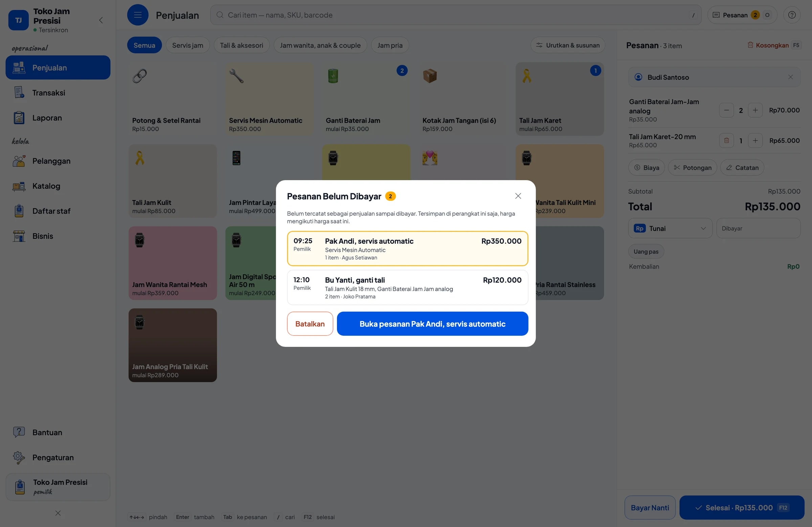Focus the item search field
Viewport: 812px width, 527px height.
pos(455,15)
